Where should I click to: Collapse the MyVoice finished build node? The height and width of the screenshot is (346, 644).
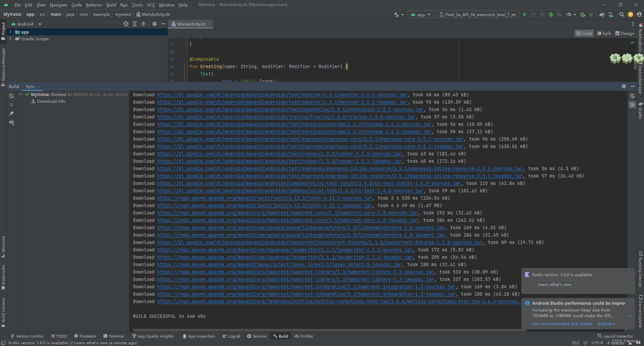[x=20, y=94]
